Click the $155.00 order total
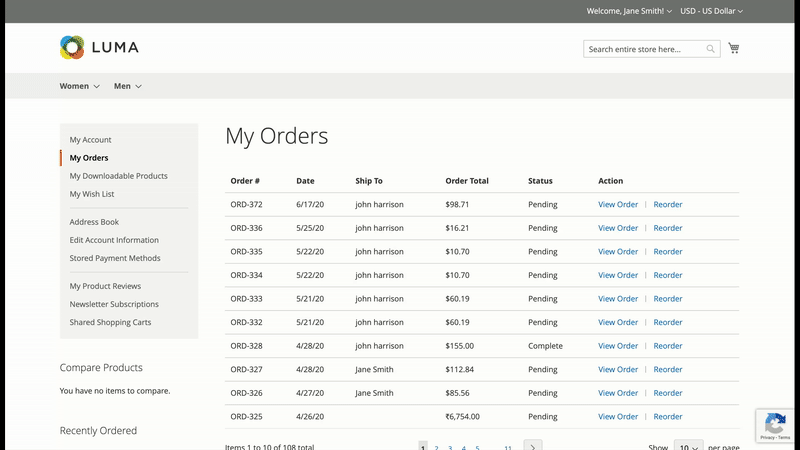 460,345
